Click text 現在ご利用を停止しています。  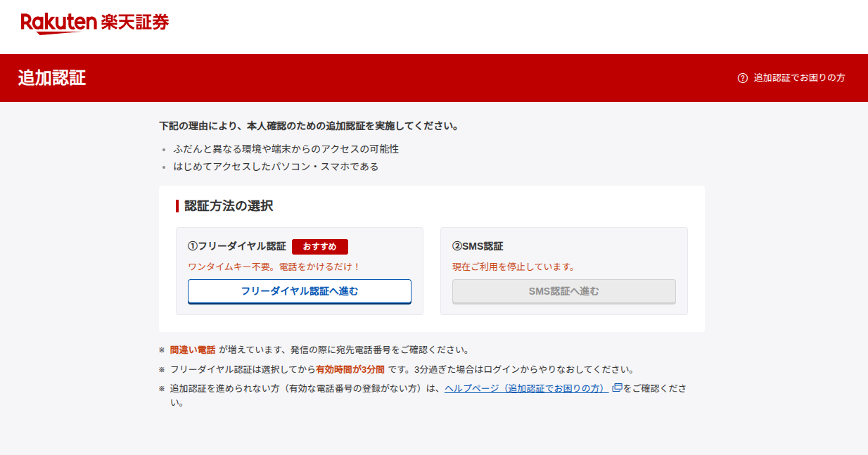(x=514, y=267)
